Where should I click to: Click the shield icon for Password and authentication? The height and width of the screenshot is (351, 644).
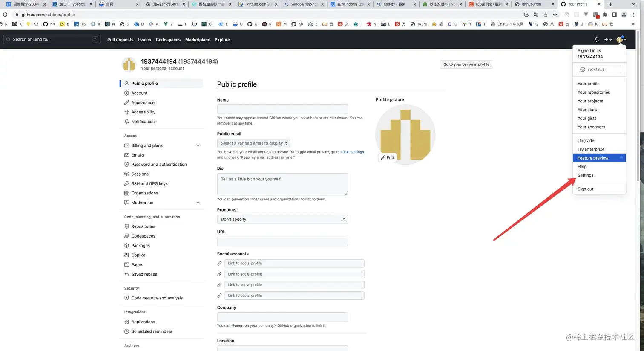[126, 165]
